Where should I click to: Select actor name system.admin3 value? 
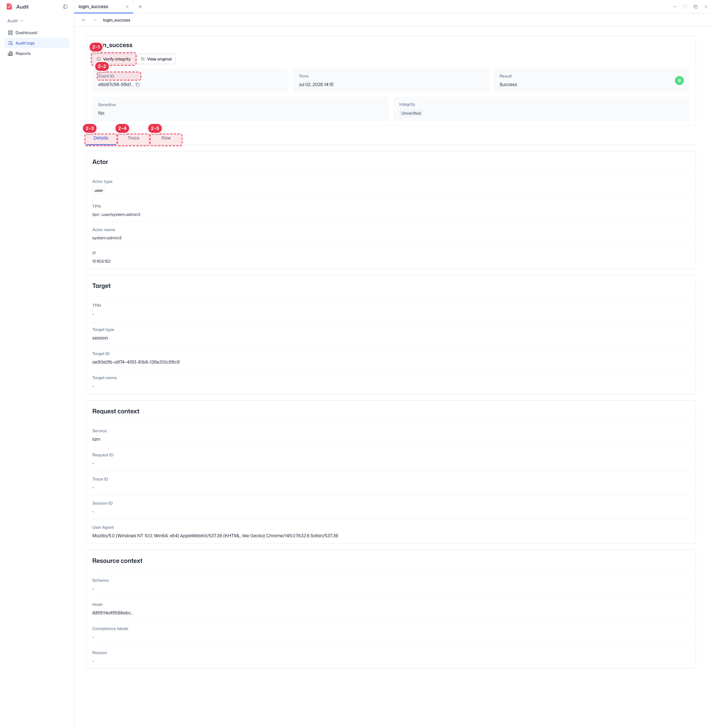107,238
